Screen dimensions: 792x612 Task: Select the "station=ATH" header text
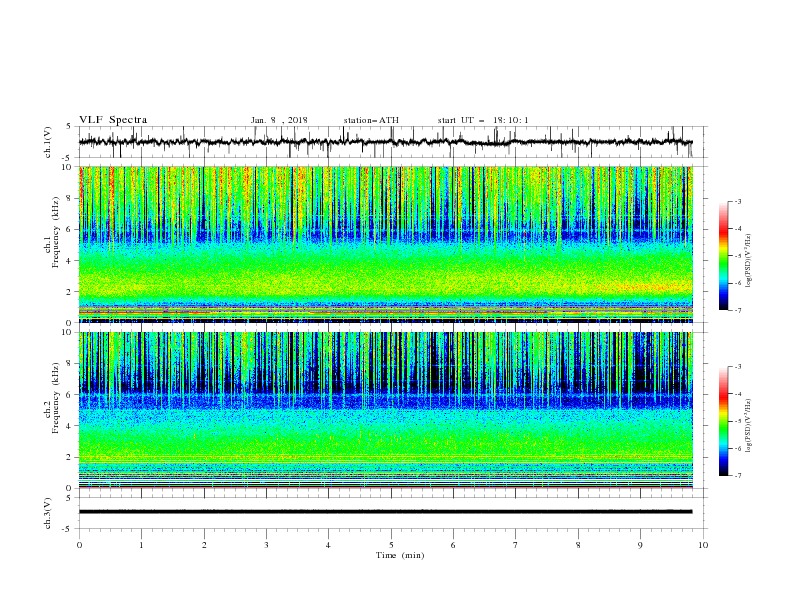coord(371,120)
